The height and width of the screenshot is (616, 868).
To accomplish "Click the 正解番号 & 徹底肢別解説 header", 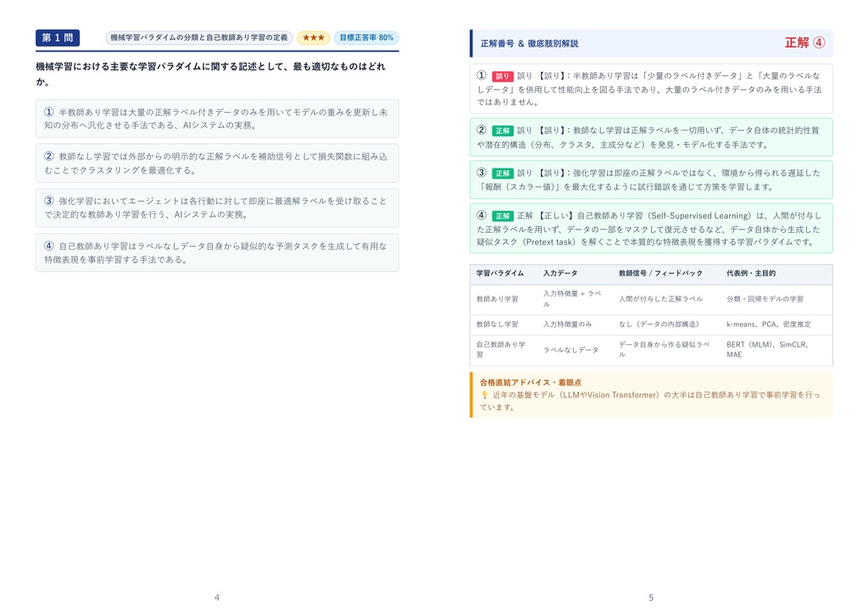I will point(529,43).
